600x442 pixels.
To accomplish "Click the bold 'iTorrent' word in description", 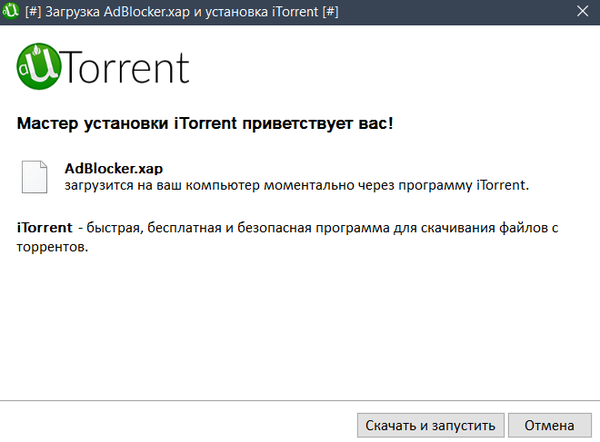I will [44, 228].
